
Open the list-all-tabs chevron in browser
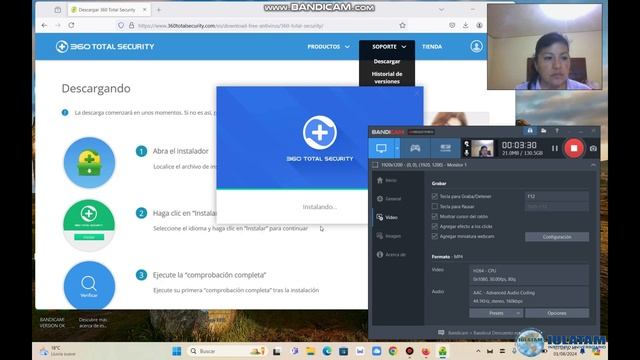pos(441,9)
